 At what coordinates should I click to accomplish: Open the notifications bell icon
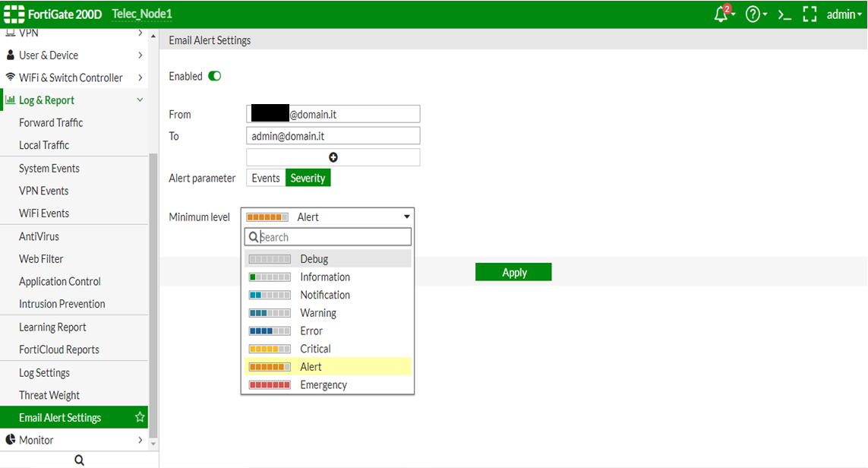tap(721, 14)
